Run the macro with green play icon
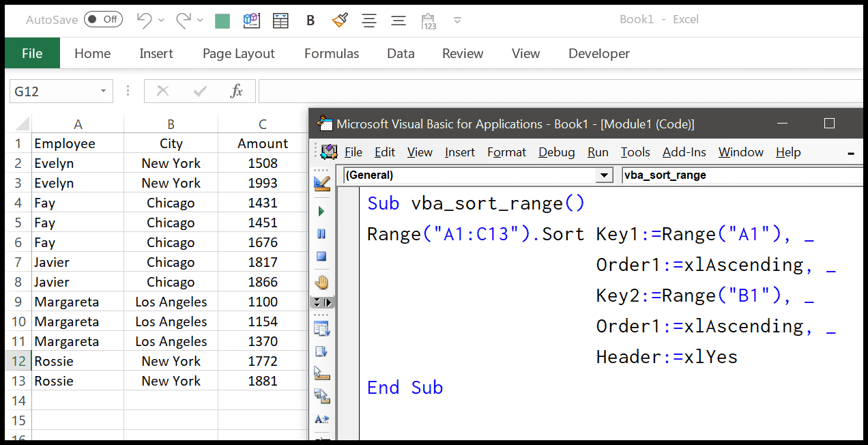Image resolution: width=868 pixels, height=445 pixels. pyautogui.click(x=321, y=212)
